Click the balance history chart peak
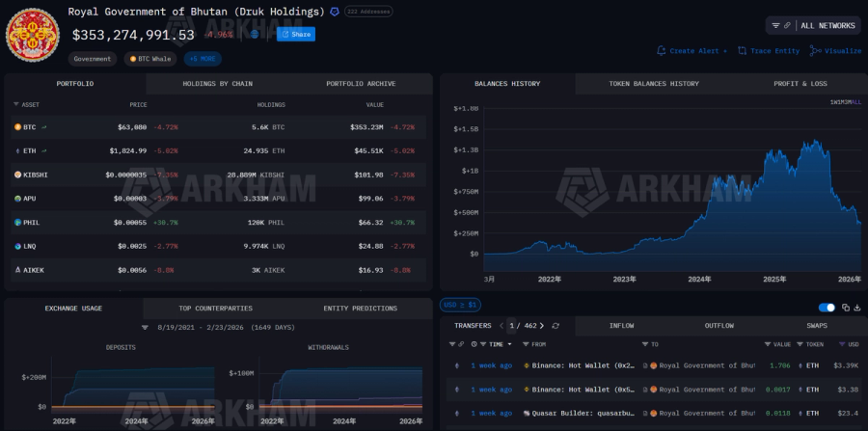This screenshot has height=431, width=868. 816,142
